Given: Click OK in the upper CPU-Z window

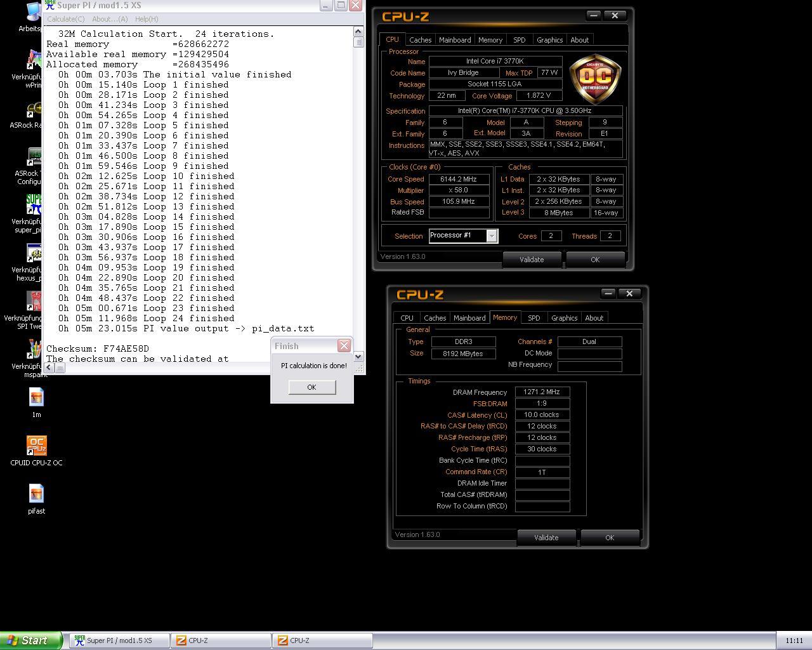Looking at the screenshot, I should [595, 260].
